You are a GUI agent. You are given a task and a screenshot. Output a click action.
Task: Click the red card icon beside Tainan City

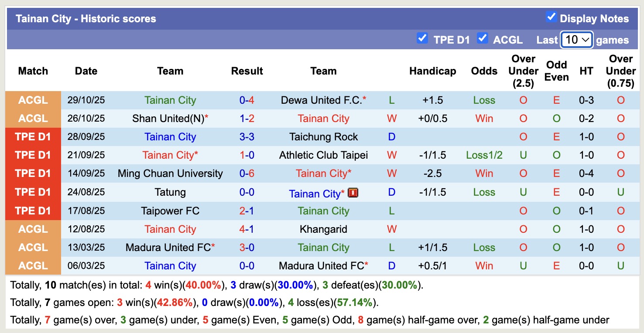353,192
